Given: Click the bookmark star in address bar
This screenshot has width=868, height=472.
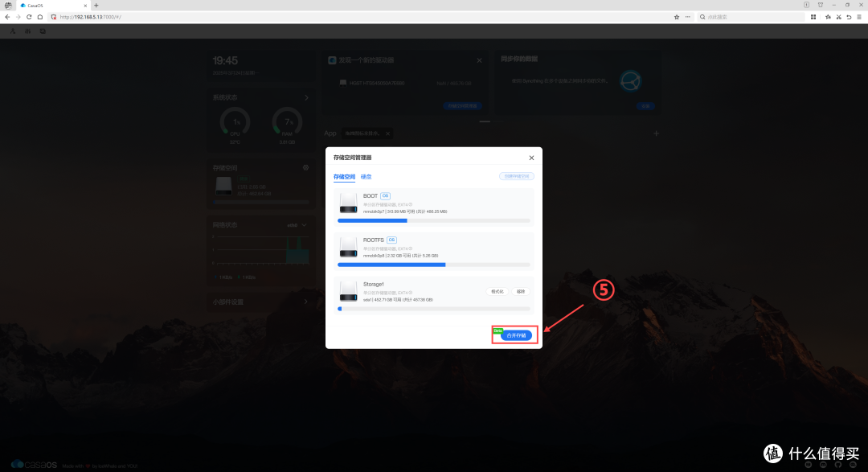Looking at the screenshot, I should point(677,17).
